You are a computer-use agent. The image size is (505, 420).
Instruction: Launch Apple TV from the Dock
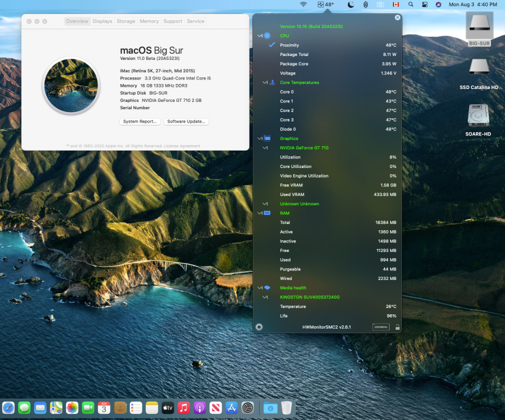(x=168, y=408)
